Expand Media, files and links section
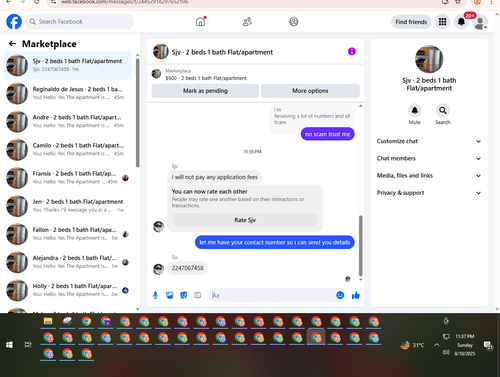The height and width of the screenshot is (377, 500). 429,176
